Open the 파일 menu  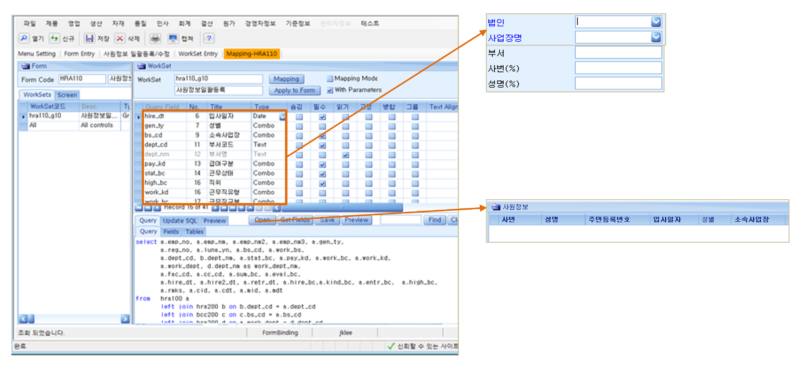pos(30,23)
